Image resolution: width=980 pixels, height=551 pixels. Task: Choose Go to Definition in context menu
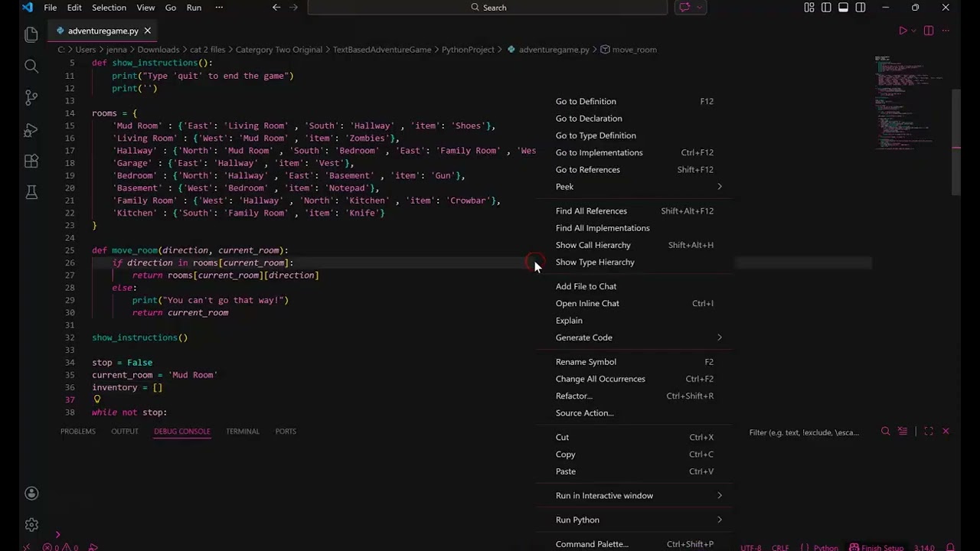coord(635,101)
